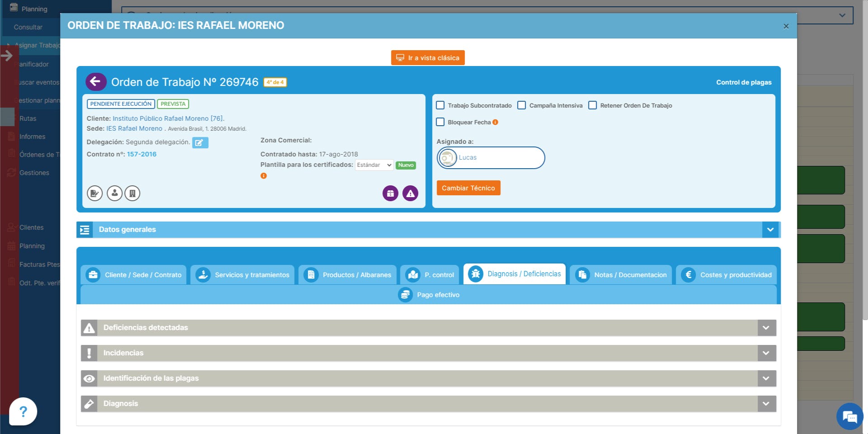The height and width of the screenshot is (434, 868).
Task: Click the Identificación de las plagas eye icon
Action: point(89,378)
